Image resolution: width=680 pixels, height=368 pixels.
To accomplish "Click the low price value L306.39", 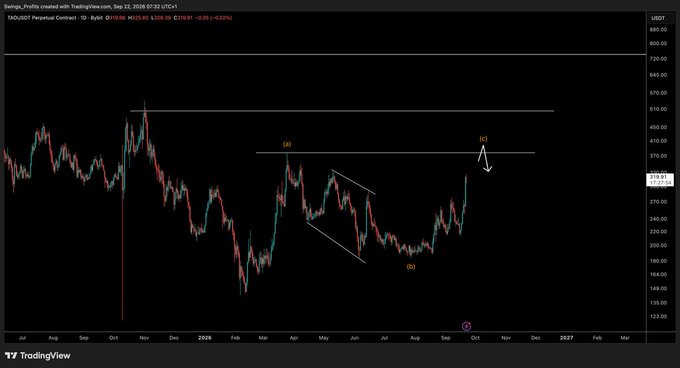I will pyautogui.click(x=161, y=18).
